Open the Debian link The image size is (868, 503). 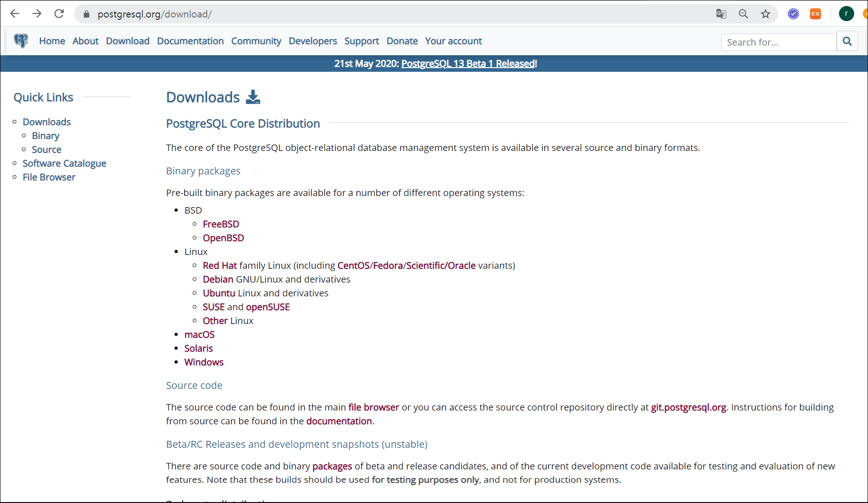218,279
